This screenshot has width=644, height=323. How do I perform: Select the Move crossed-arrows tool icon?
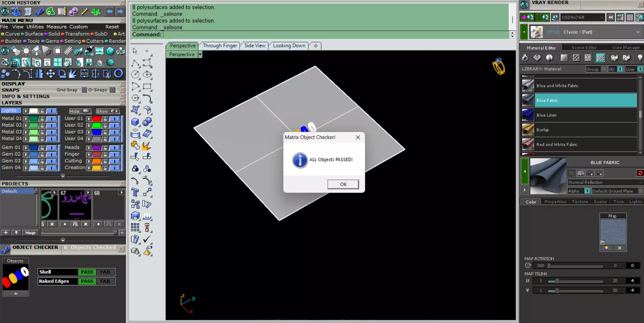coord(50,74)
